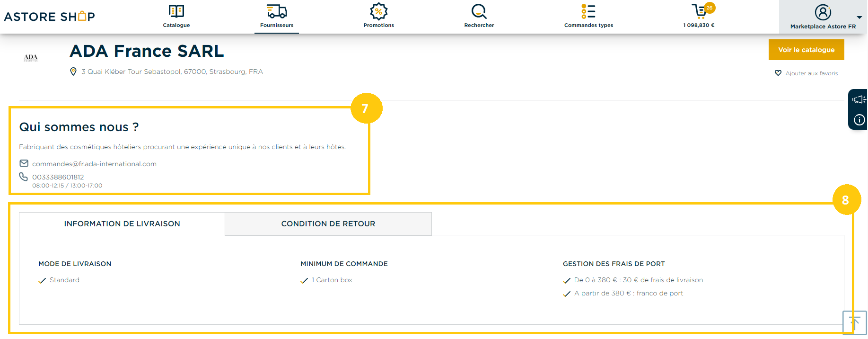868x339 pixels.
Task: Click the megaphone announcements side icon
Action: coord(859,99)
